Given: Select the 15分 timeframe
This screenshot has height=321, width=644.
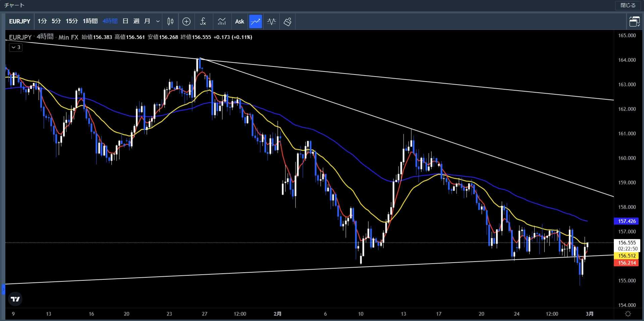Looking at the screenshot, I should 71,21.
